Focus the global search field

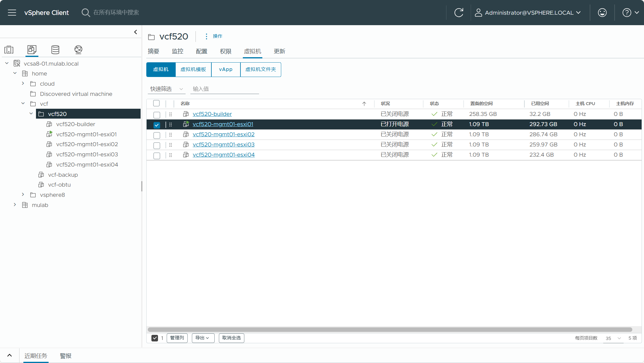click(116, 13)
